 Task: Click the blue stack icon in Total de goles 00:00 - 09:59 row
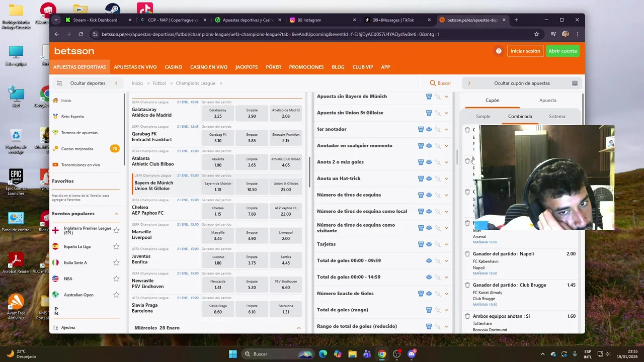429,261
